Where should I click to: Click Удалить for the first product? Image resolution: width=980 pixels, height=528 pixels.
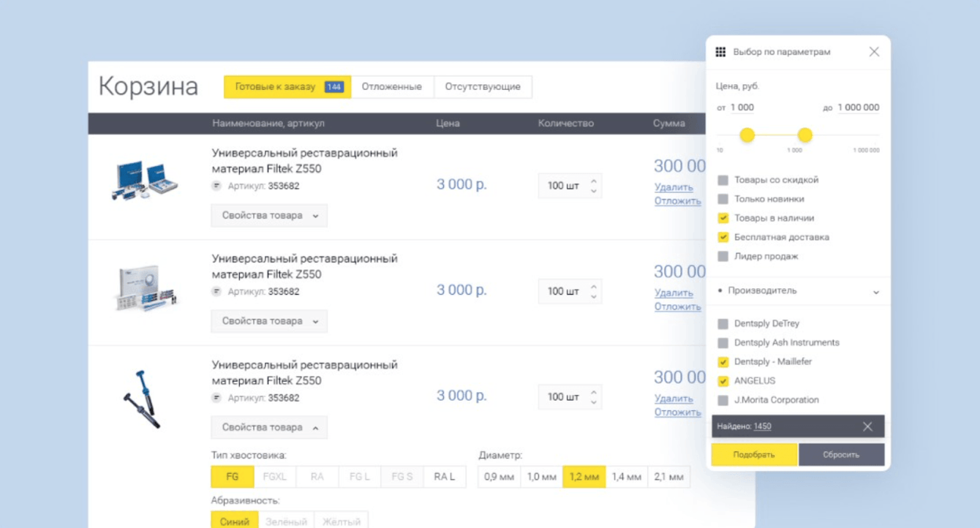(674, 187)
